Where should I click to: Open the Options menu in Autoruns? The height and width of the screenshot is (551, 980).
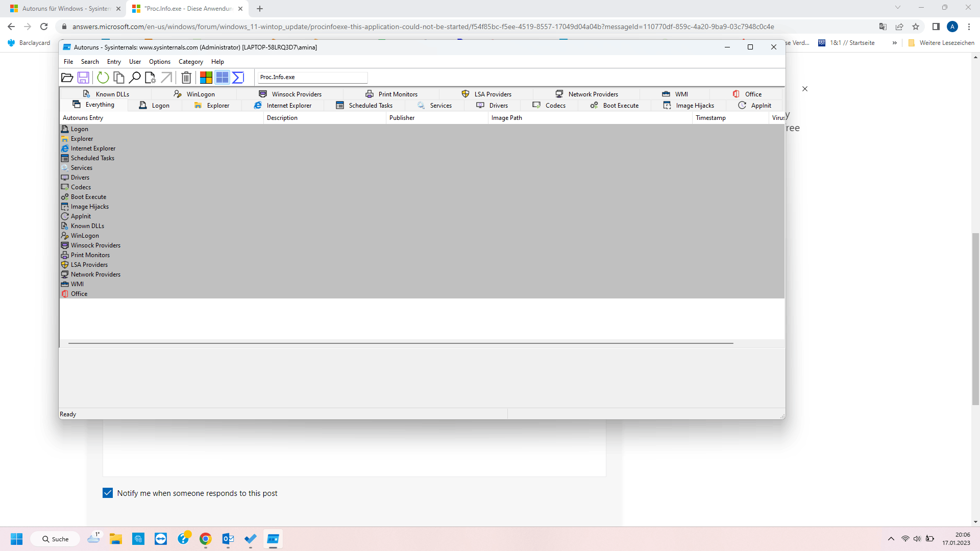click(x=160, y=62)
